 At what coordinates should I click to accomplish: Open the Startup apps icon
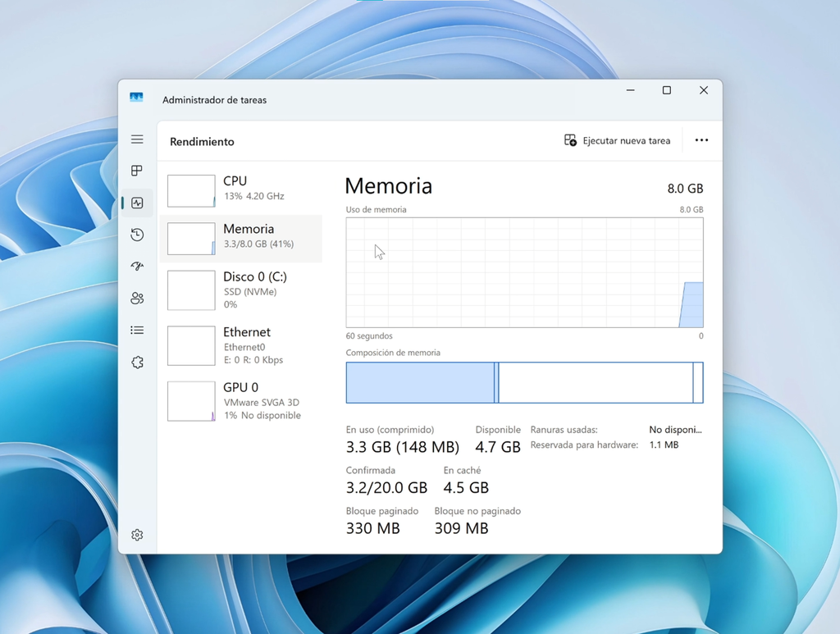pyautogui.click(x=137, y=266)
